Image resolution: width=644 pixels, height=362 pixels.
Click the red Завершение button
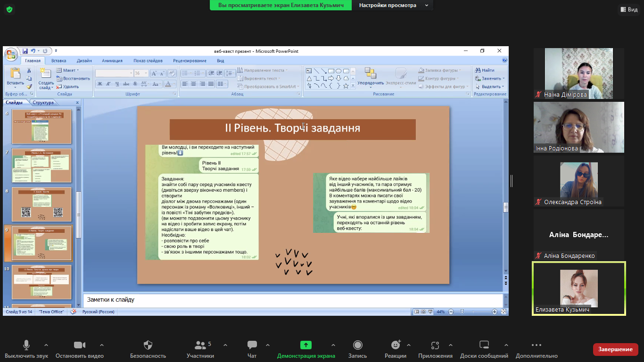coord(615,349)
